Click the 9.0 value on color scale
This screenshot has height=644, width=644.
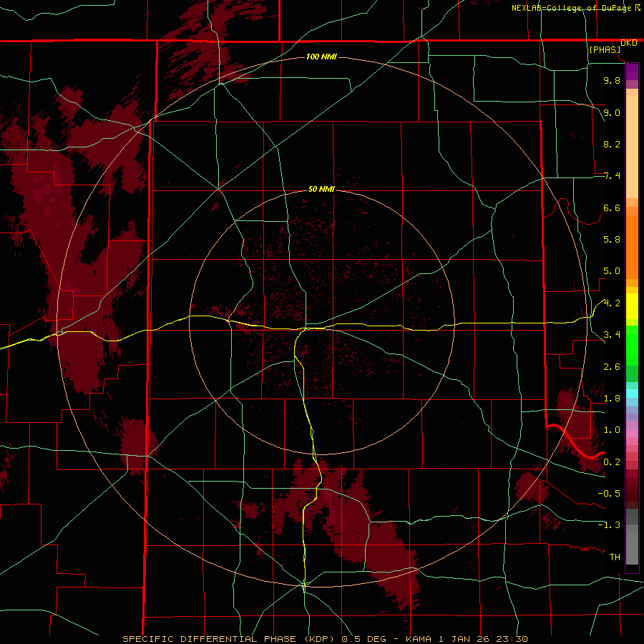[x=612, y=112]
